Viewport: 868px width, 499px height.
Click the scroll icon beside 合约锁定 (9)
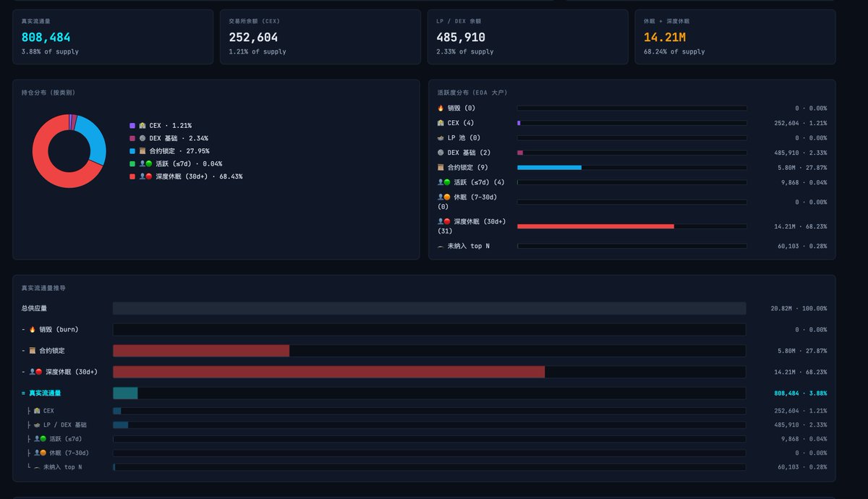(x=441, y=167)
